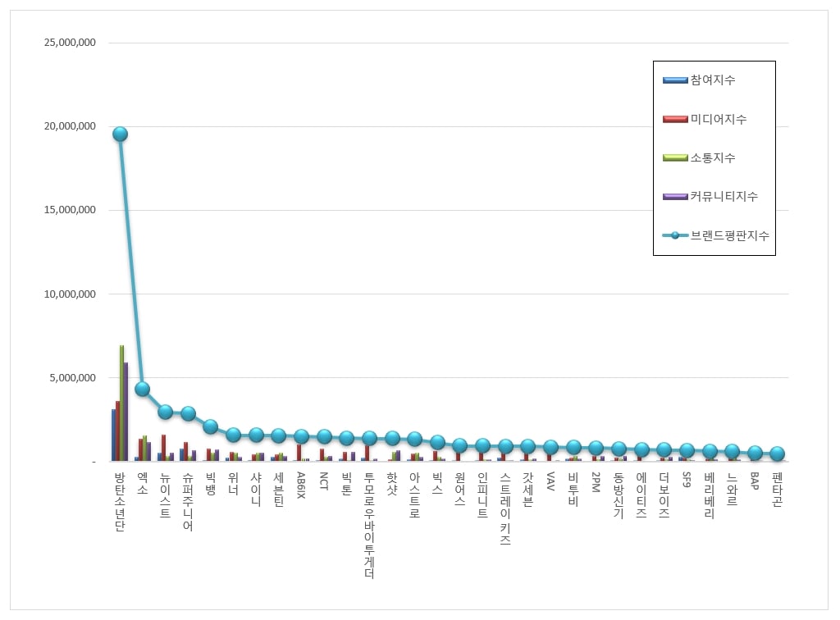Select the 방탄소년단 blue 참여지수 bar

tap(113, 435)
